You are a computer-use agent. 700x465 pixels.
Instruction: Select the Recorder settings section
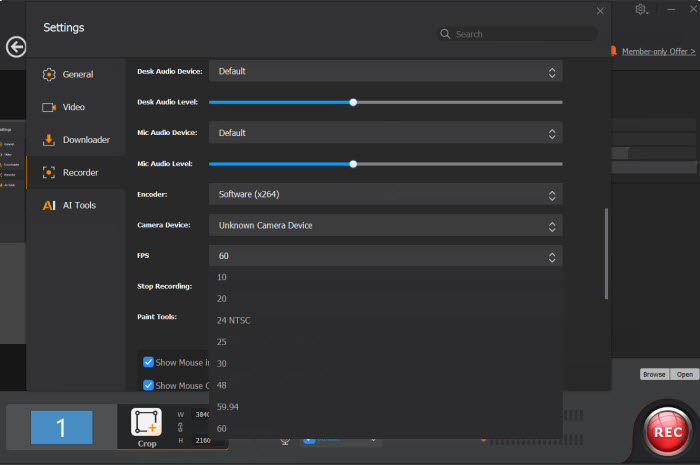(76, 172)
